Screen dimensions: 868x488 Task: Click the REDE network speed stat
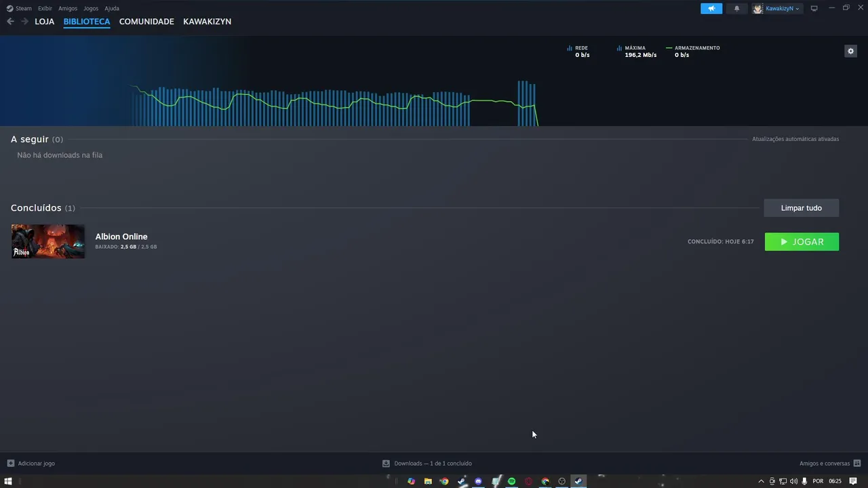tap(578, 52)
